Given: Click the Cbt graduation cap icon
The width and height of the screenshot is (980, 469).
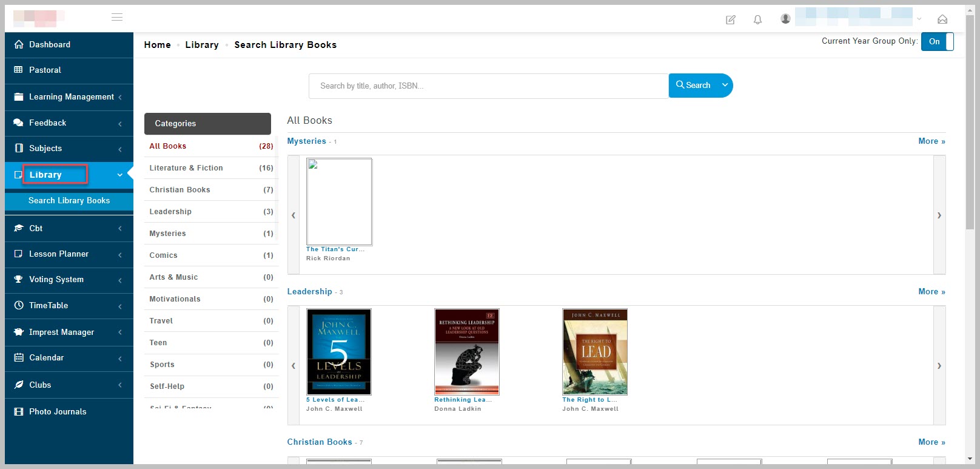Looking at the screenshot, I should [x=19, y=228].
